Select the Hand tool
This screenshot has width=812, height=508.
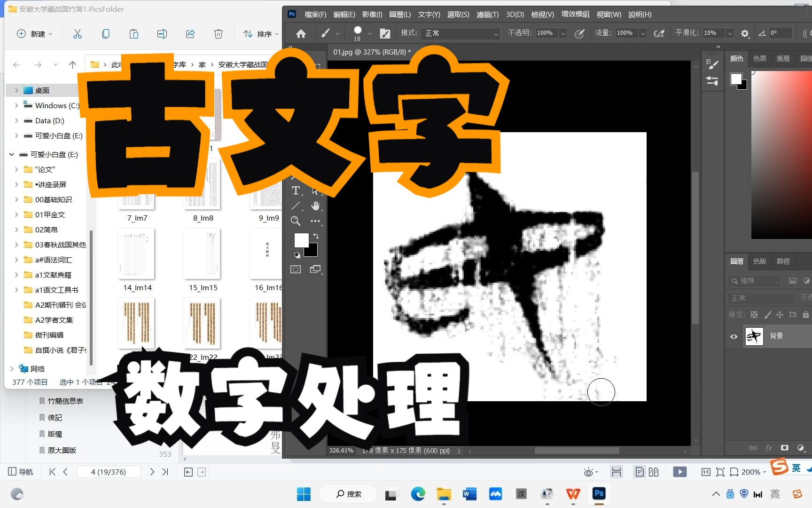coord(315,206)
